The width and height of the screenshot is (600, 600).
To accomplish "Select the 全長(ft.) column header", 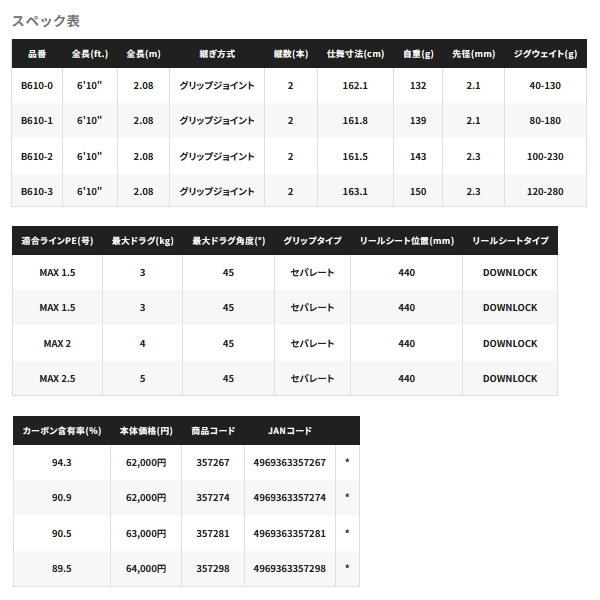I will coord(90,54).
